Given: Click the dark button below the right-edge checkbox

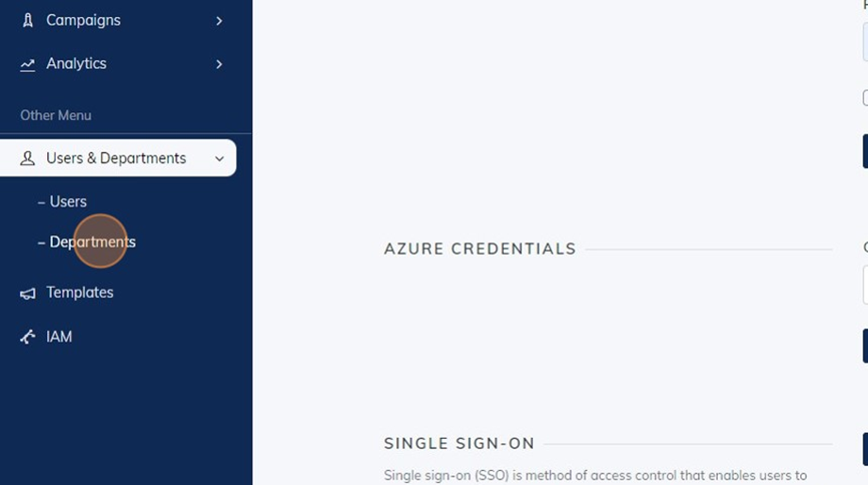Looking at the screenshot, I should coord(865,151).
